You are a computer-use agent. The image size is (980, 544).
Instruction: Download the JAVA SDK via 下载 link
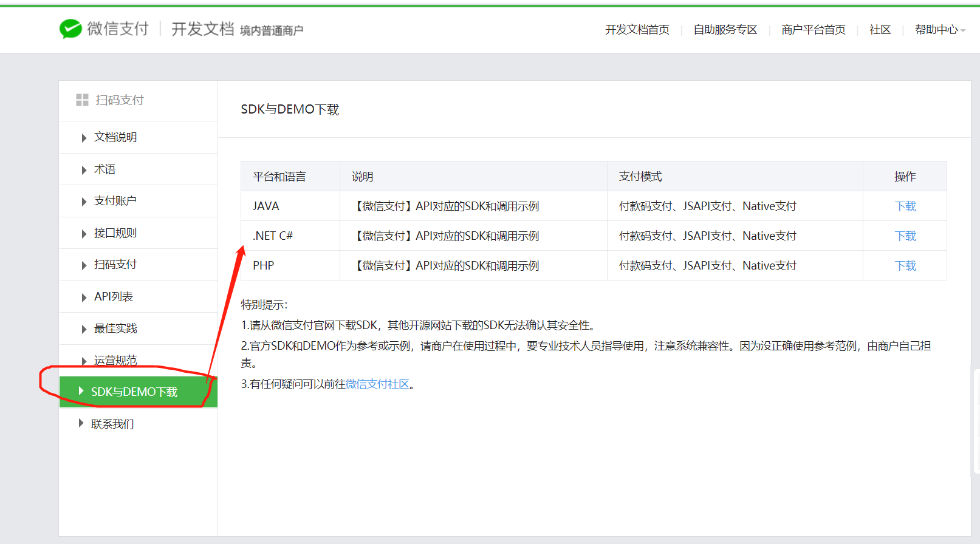pos(905,206)
